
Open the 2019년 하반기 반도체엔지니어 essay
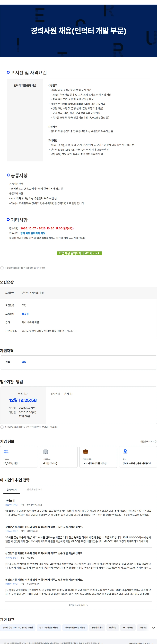coord(78,587)
